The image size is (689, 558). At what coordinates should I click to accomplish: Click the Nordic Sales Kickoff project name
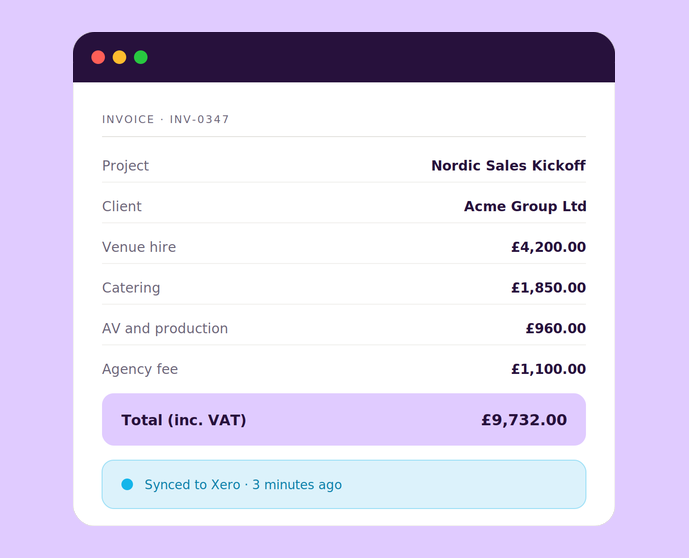pos(508,166)
